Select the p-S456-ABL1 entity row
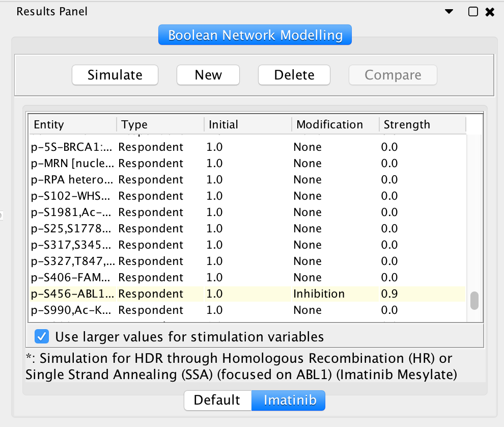 tap(247, 294)
